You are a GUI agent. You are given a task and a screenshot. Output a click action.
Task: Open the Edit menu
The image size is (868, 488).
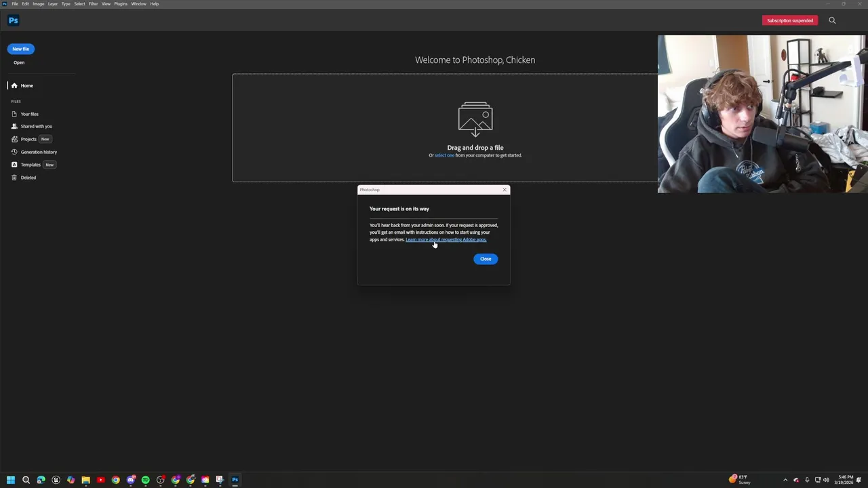coord(25,4)
